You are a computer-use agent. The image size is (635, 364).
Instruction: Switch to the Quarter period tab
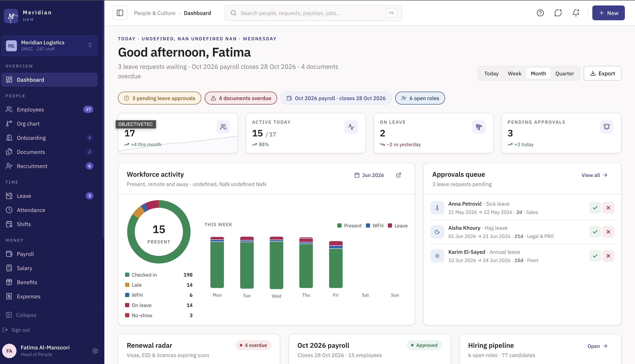[x=564, y=73]
